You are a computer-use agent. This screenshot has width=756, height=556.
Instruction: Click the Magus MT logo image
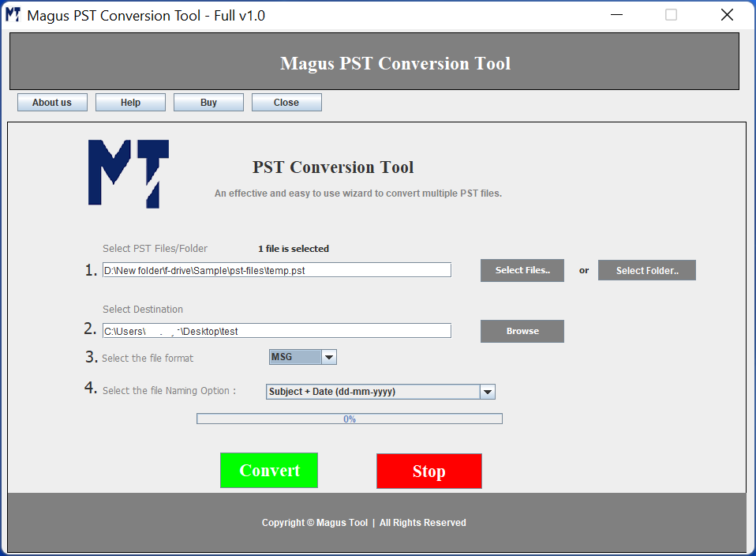(x=129, y=175)
